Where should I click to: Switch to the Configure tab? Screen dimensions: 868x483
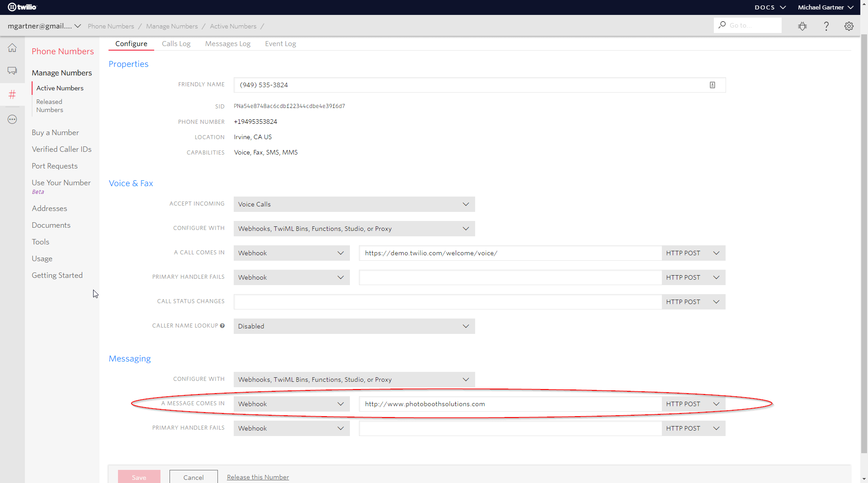point(131,44)
